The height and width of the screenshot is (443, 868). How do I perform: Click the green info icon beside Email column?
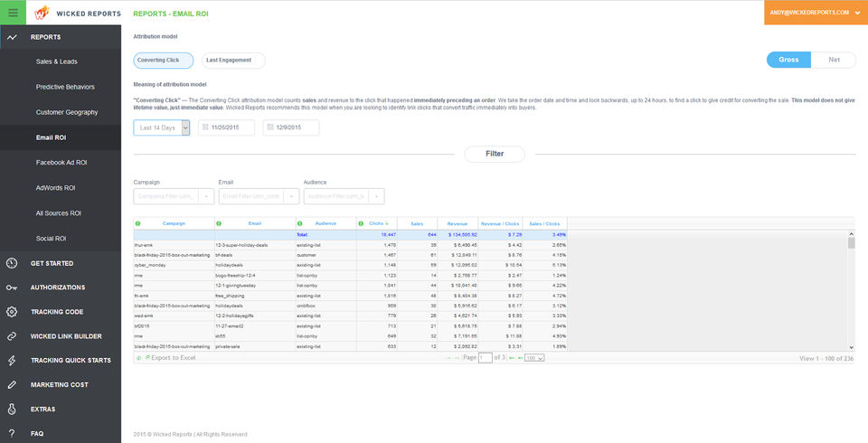pyautogui.click(x=219, y=223)
